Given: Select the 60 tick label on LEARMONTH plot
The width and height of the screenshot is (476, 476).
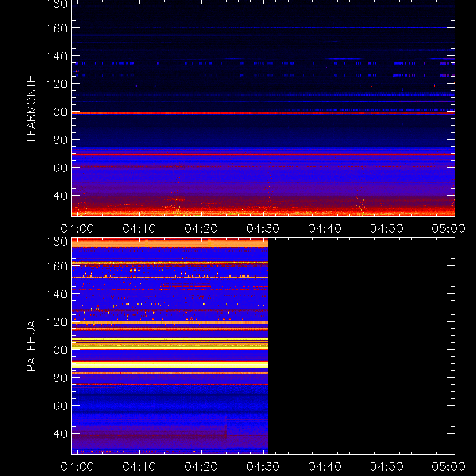Looking at the screenshot, I should coord(60,168).
